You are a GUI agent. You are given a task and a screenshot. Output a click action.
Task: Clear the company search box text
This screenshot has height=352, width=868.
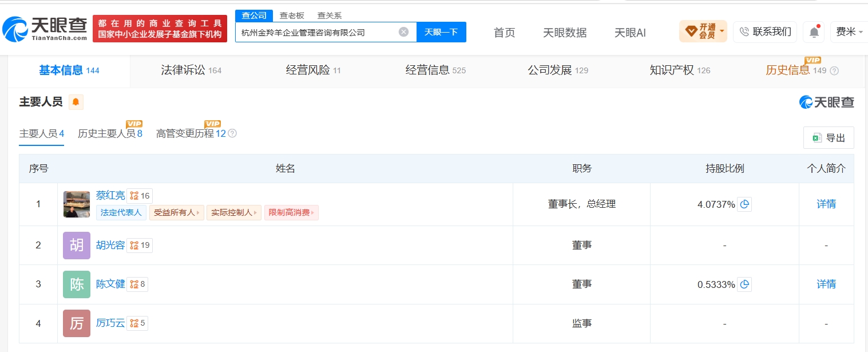pos(403,32)
